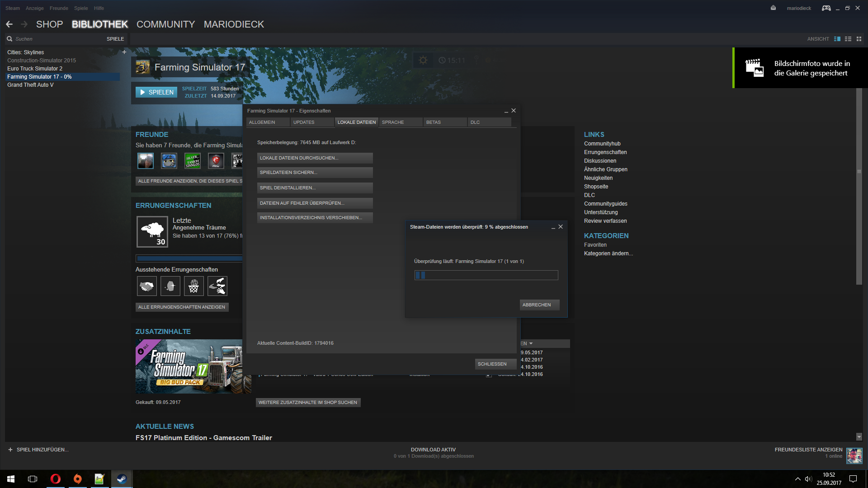Navigate to the COMMUNITY section
The width and height of the screenshot is (868, 488).
(x=166, y=24)
